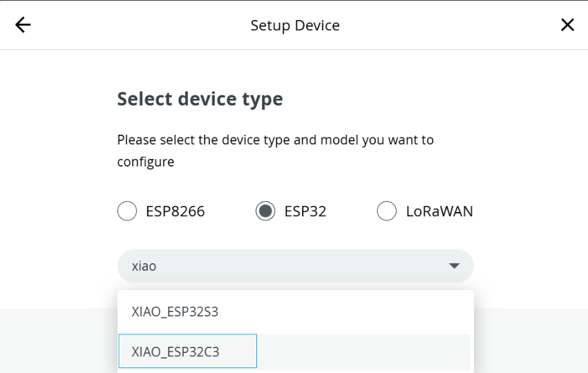
Task: Click the Select device type heading
Action: 200,99
